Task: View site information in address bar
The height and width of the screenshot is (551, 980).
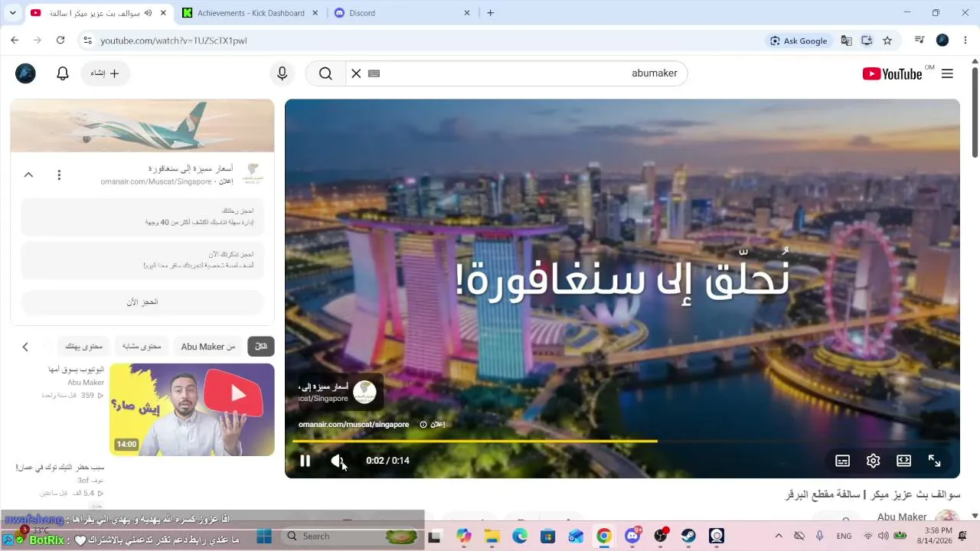Action: pos(87,41)
